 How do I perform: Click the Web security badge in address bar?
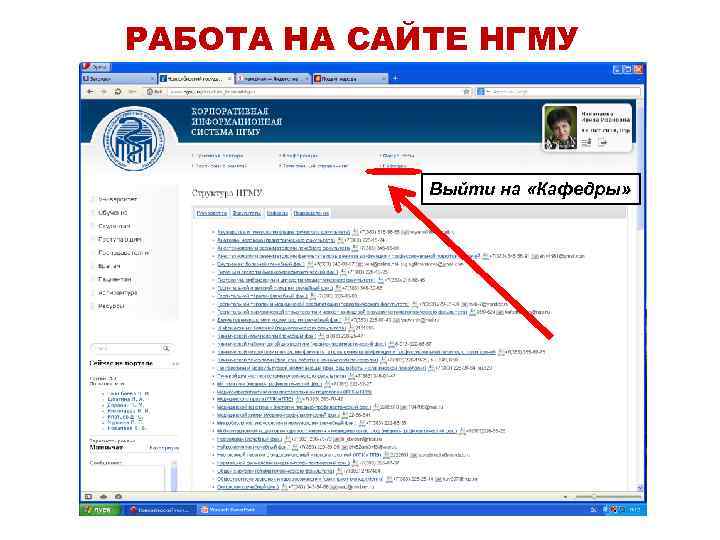(154, 91)
